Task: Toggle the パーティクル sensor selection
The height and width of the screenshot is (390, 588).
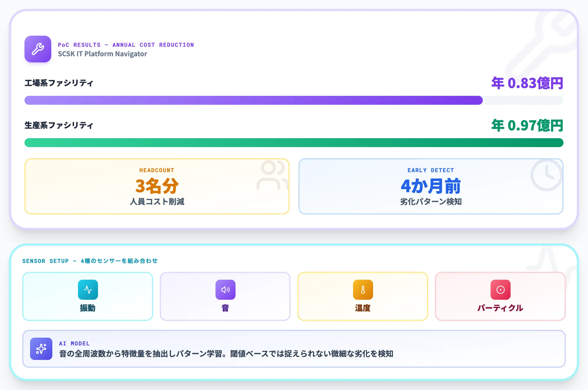Action: click(x=500, y=296)
